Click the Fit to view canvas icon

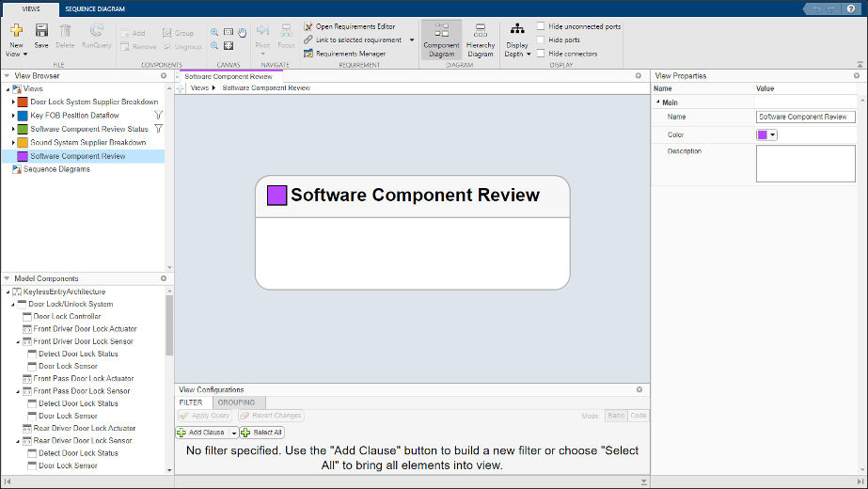[229, 46]
